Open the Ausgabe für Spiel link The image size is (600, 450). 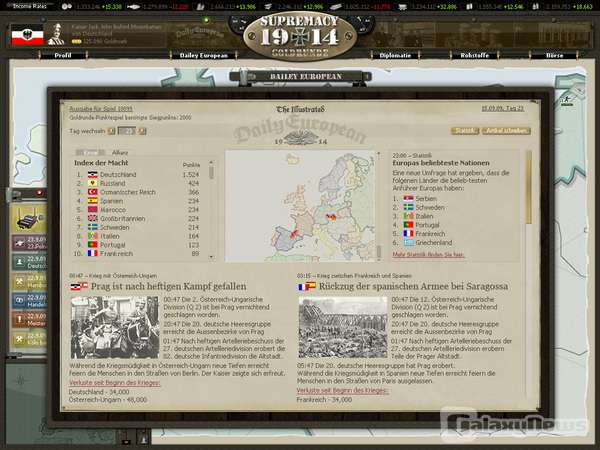[x=101, y=109]
